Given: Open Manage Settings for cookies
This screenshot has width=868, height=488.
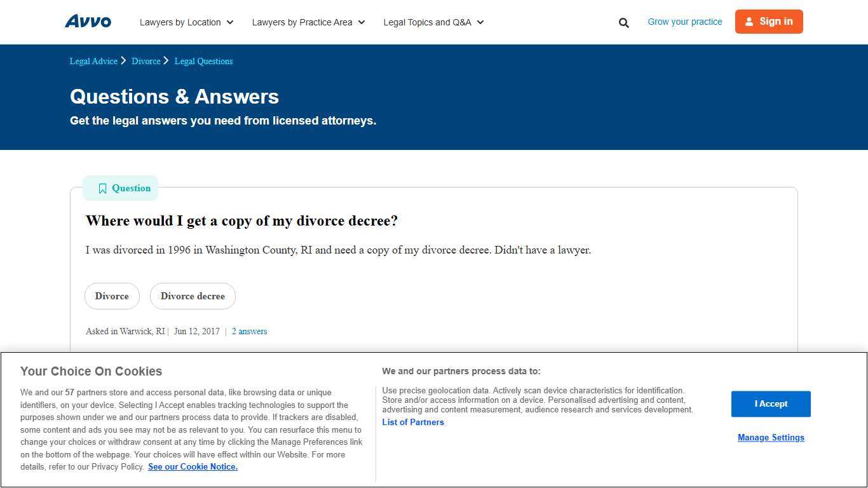Looking at the screenshot, I should coord(771,437).
